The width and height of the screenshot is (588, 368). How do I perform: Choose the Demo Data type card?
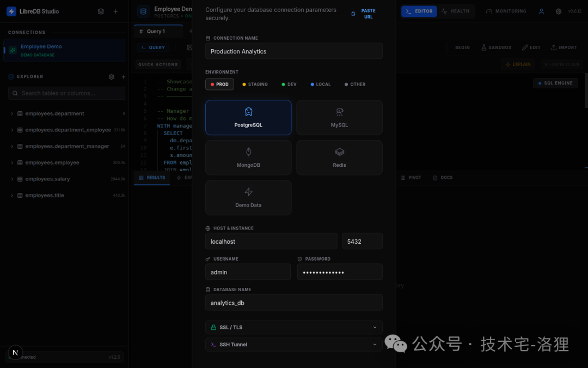[x=248, y=198]
